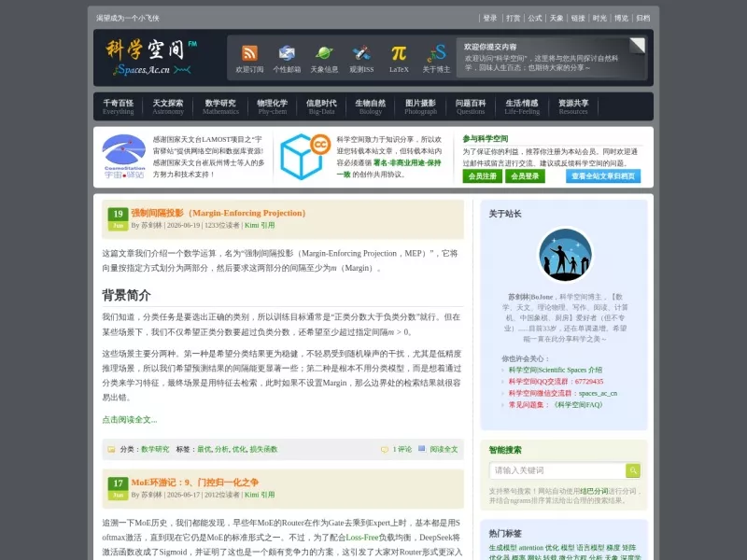
Task: Click Kimi 引用 under the June 19 post
Action: click(x=260, y=225)
